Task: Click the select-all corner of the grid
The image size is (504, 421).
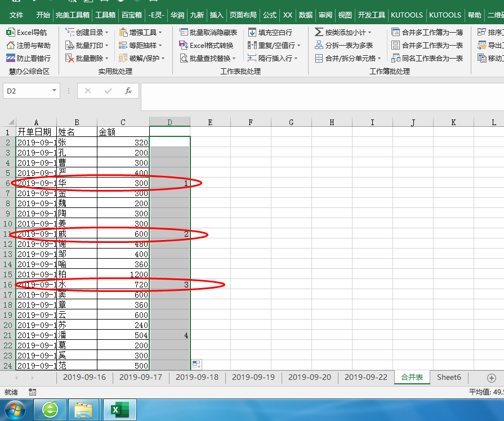Action: (8, 122)
